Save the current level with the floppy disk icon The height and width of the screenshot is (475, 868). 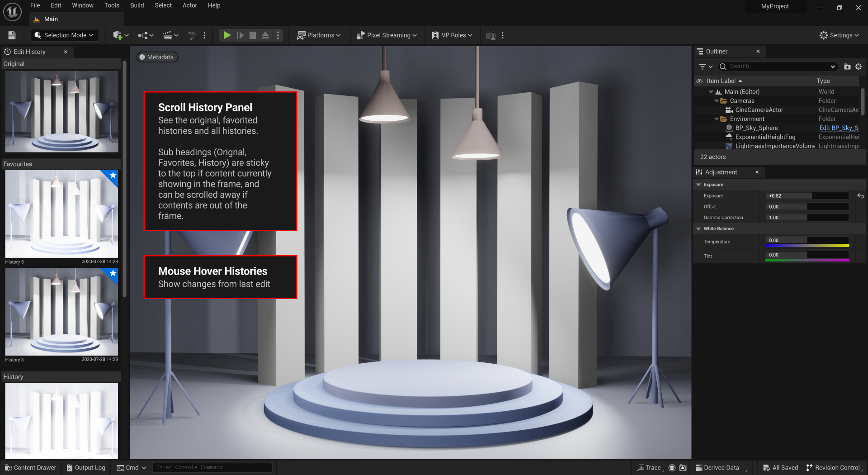coord(12,35)
